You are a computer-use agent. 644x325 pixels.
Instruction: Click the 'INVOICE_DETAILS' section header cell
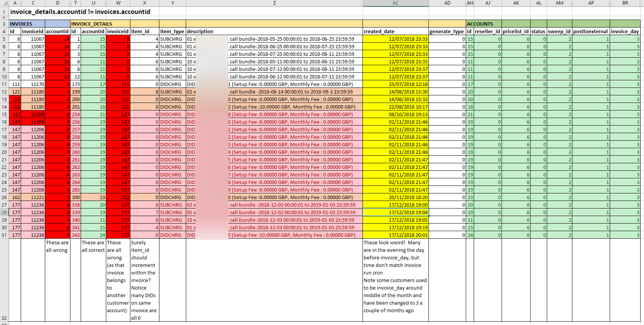[92, 24]
